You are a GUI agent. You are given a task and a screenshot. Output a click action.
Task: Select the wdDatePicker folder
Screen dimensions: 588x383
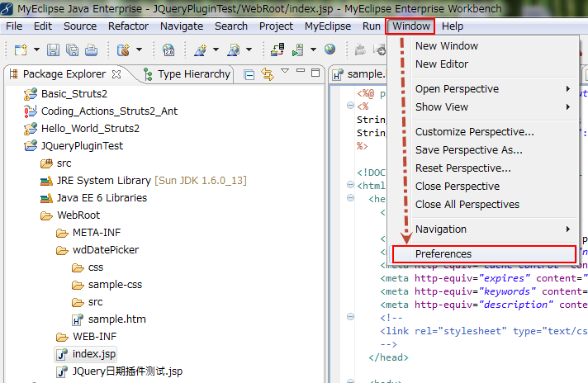pyautogui.click(x=97, y=250)
